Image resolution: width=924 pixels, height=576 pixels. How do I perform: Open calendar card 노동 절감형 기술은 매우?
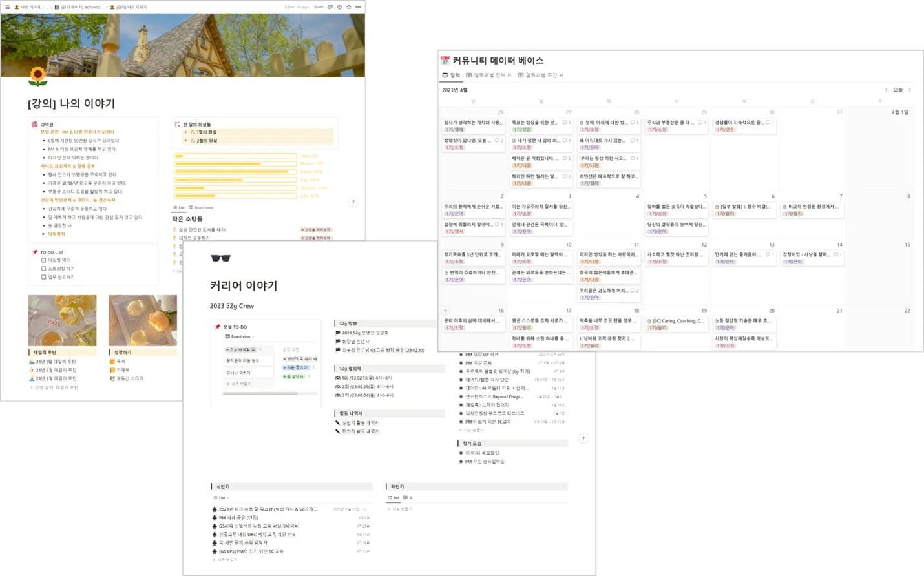pyautogui.click(x=744, y=324)
